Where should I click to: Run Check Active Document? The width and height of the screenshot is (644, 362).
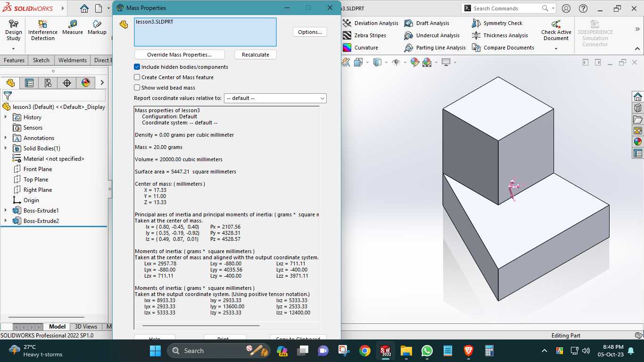tap(556, 31)
